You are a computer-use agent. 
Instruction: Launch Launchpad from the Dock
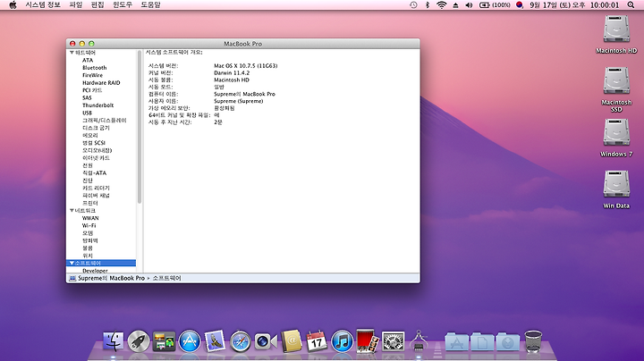(x=139, y=341)
